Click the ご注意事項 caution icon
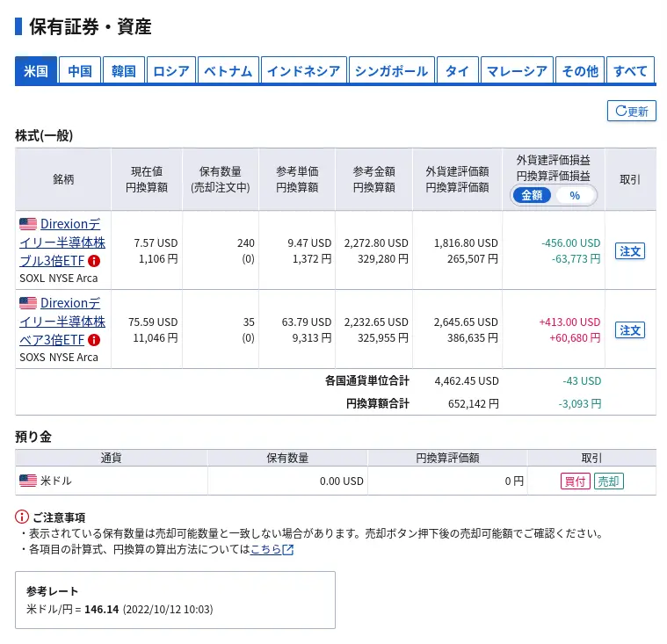Screen dimensions: 667x644 click(x=22, y=517)
